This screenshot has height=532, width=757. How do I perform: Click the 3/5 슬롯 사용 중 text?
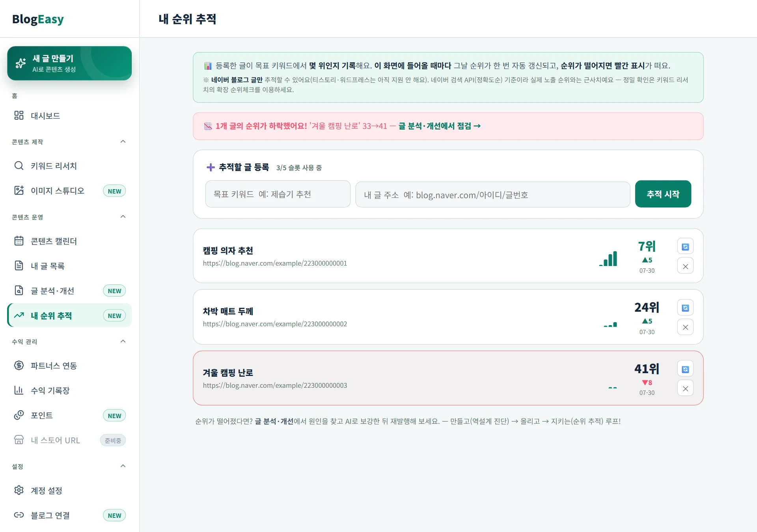299,168
